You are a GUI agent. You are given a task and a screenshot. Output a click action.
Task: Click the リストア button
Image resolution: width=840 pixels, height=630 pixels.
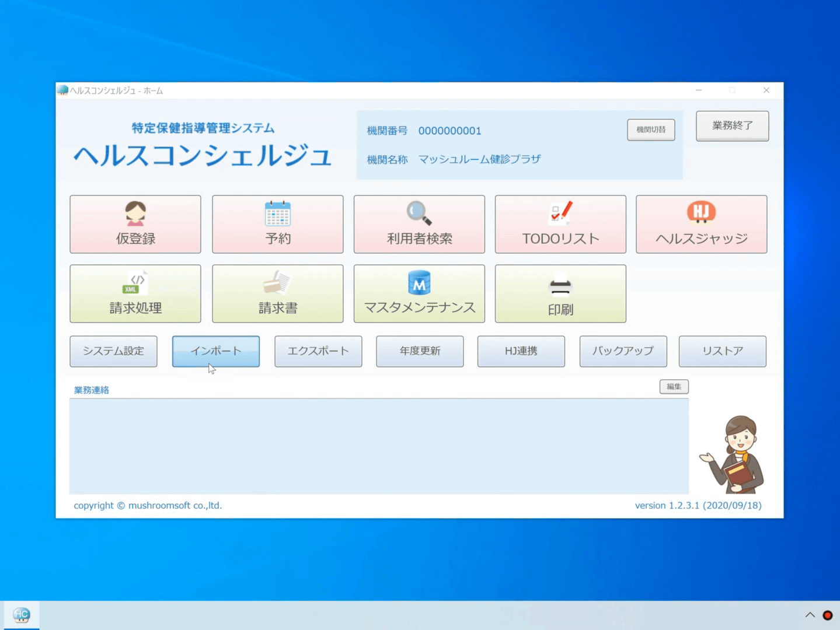[x=723, y=351]
